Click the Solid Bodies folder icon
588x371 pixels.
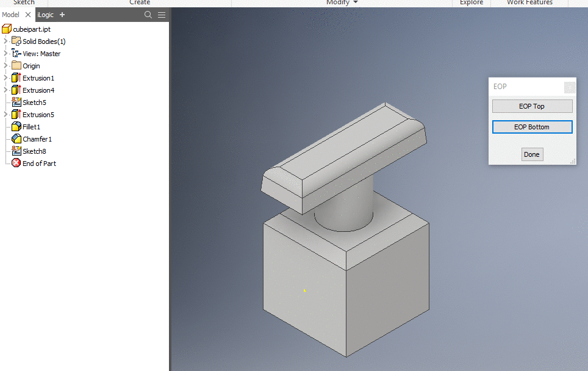click(x=15, y=41)
